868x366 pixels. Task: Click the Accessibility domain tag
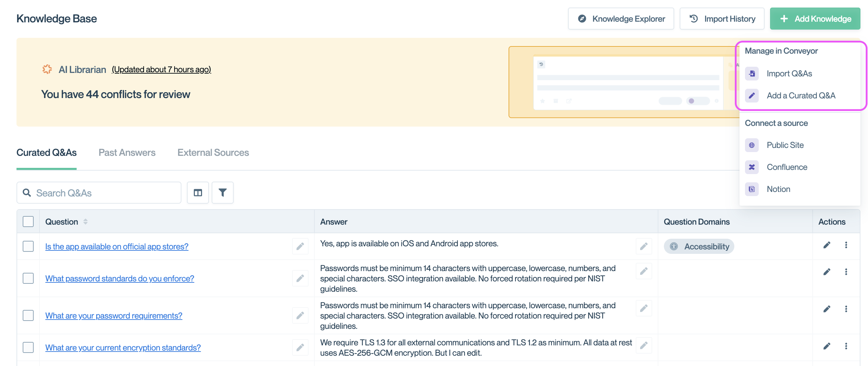699,246
